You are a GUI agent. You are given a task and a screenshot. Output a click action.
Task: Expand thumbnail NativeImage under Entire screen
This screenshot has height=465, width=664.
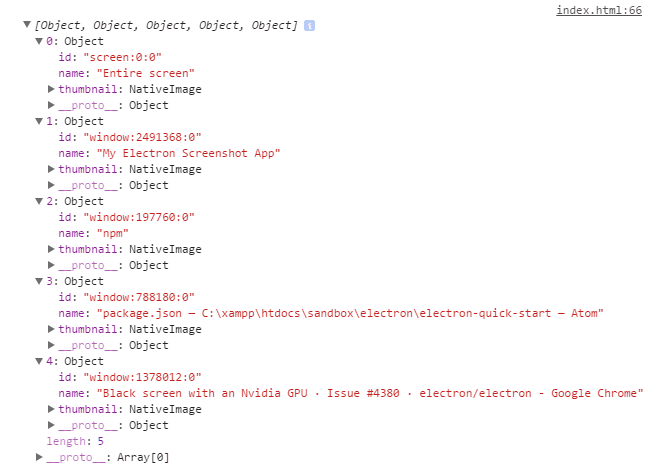(x=52, y=89)
